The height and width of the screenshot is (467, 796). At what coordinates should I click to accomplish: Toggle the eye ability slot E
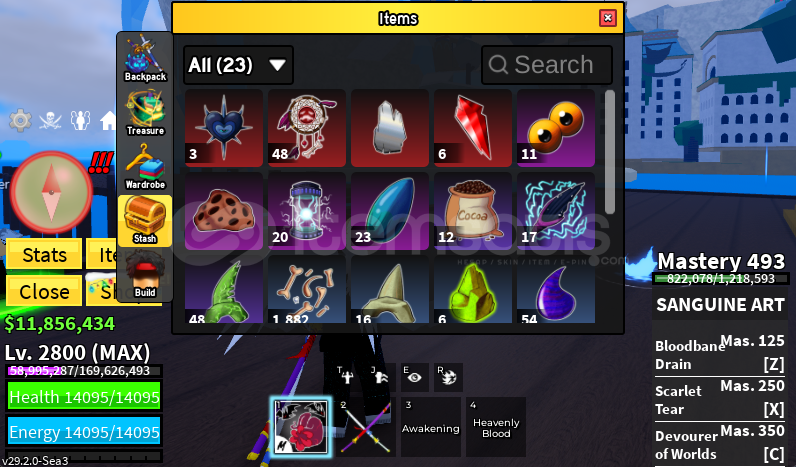414,377
